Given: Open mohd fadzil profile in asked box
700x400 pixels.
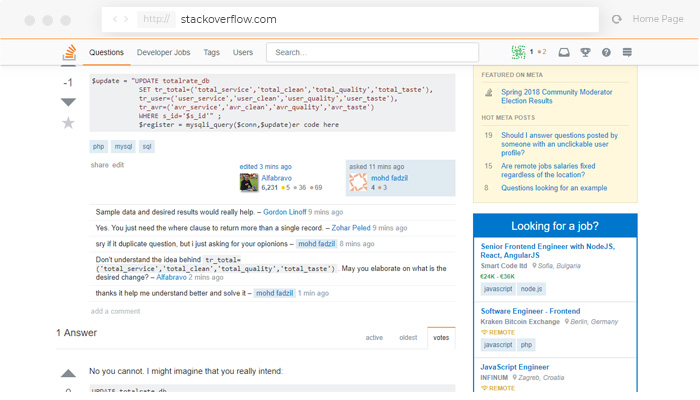Looking at the screenshot, I should coord(389,178).
